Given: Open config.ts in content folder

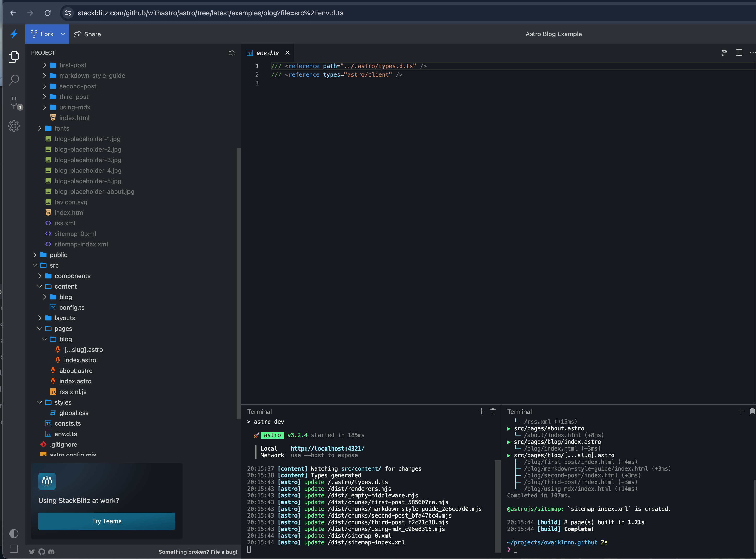Looking at the screenshot, I should click(x=72, y=308).
